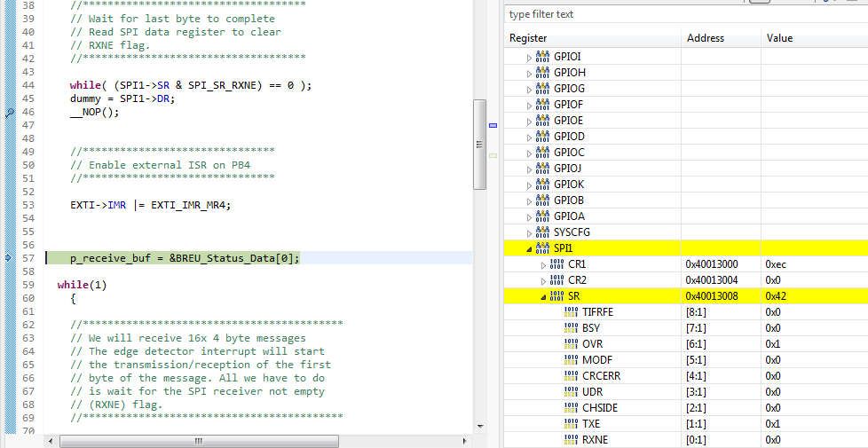Select the GPIOD row in register tree
This screenshot has height=448, width=868.
[686, 137]
